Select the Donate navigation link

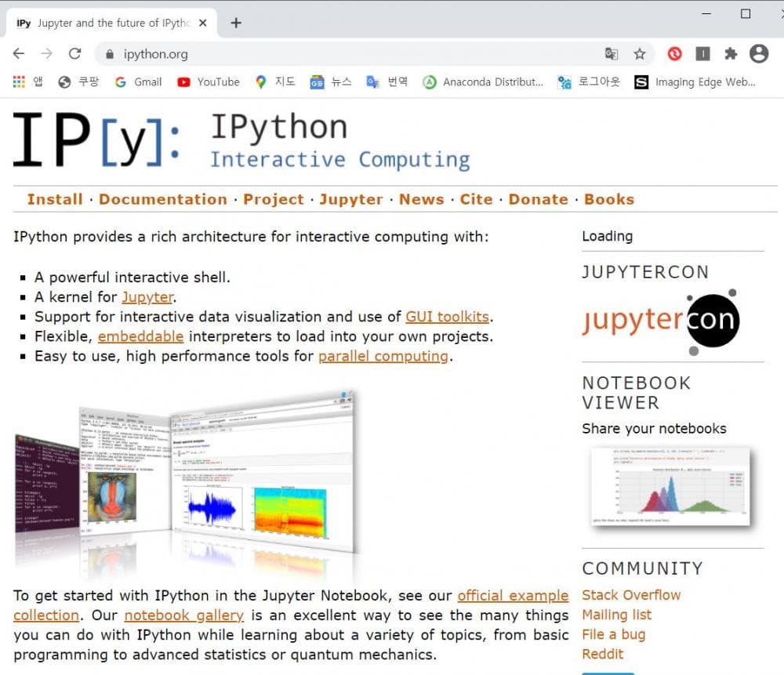coord(538,199)
